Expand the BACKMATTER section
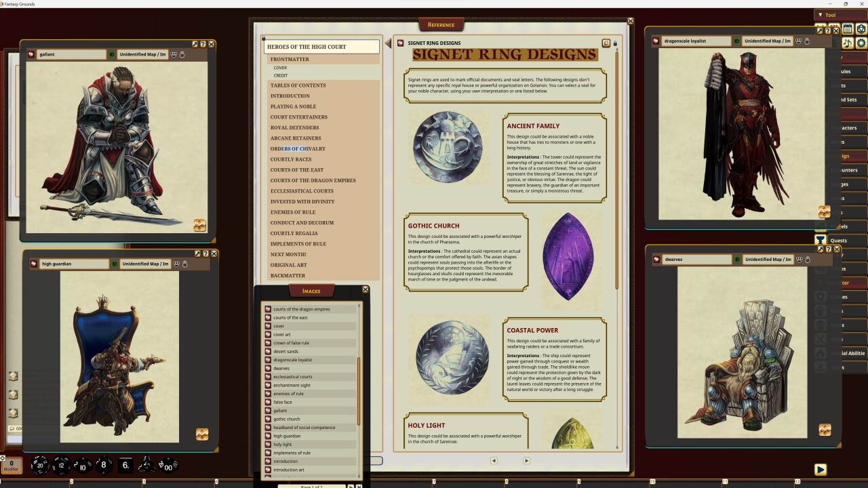This screenshot has height=488, width=868. 287,275
